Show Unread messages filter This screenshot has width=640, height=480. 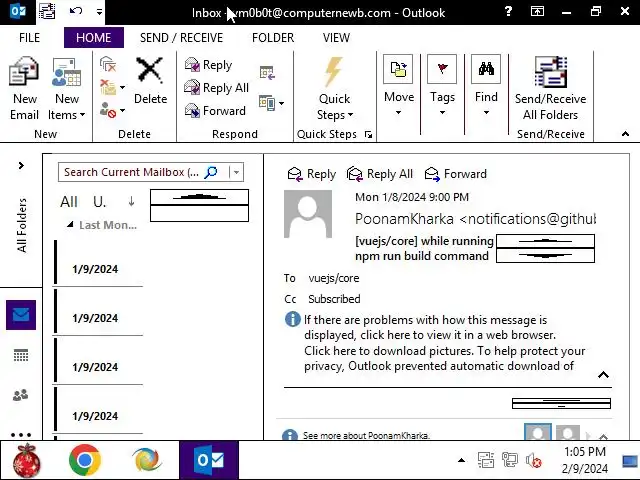[x=99, y=202]
